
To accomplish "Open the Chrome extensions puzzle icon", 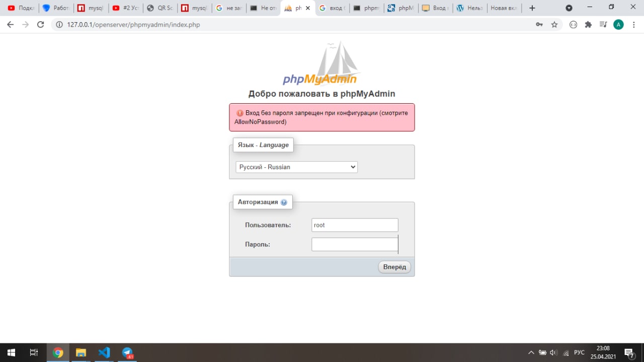I will pos(588,24).
